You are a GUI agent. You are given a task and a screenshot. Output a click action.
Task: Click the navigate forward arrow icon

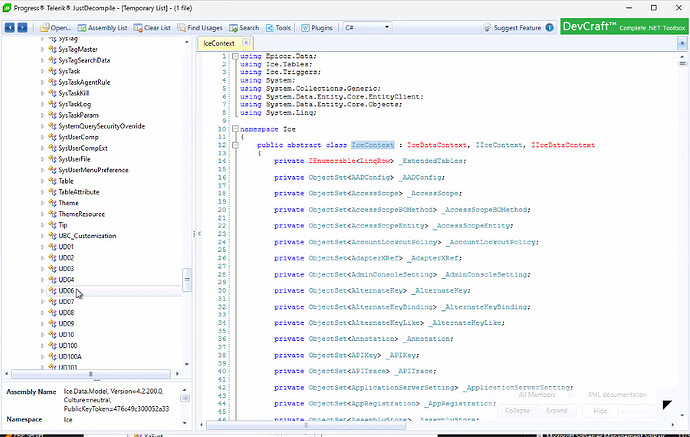[x=22, y=28]
